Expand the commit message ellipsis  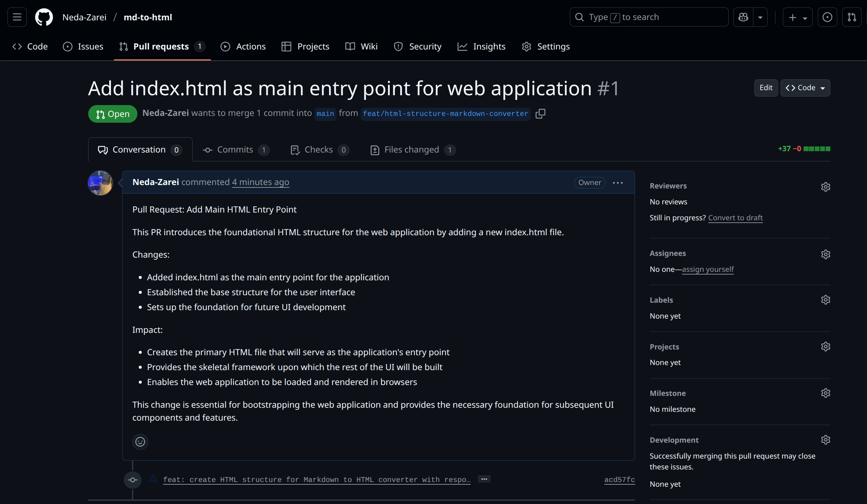(484, 479)
